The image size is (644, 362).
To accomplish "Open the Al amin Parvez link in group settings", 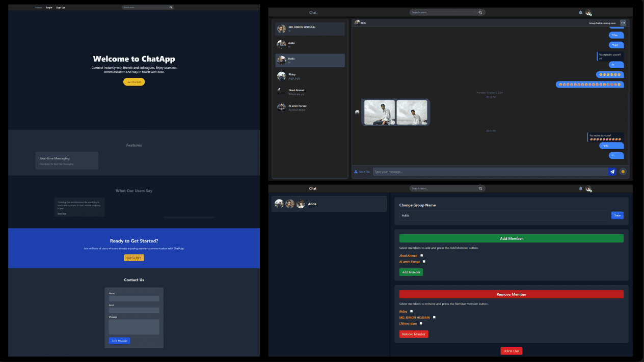I will click(x=410, y=262).
